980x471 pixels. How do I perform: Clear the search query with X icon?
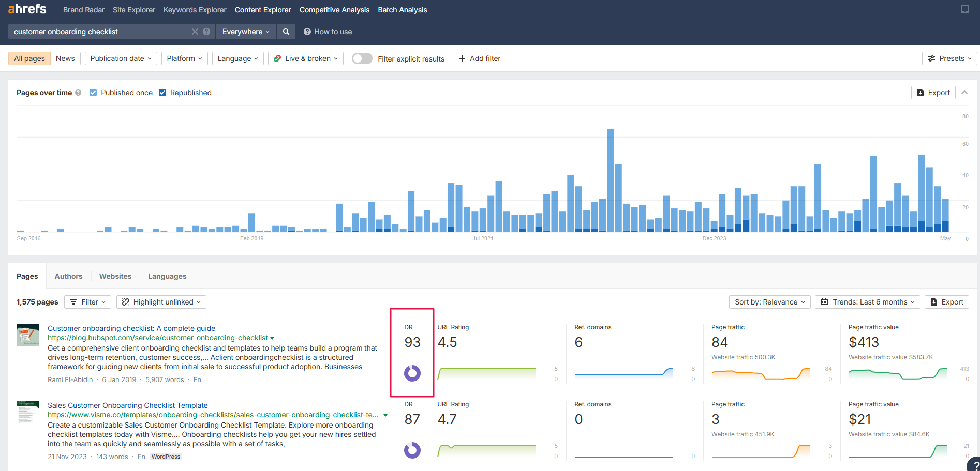tap(195, 32)
